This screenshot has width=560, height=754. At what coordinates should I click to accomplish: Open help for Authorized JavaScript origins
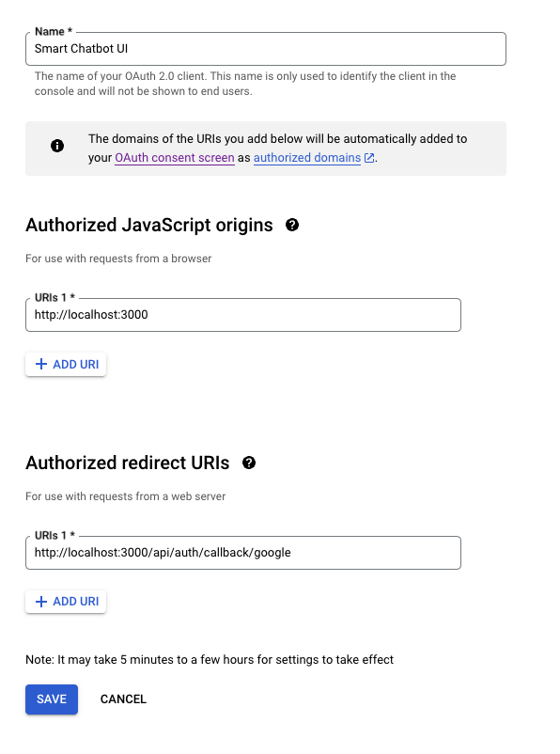[291, 225]
